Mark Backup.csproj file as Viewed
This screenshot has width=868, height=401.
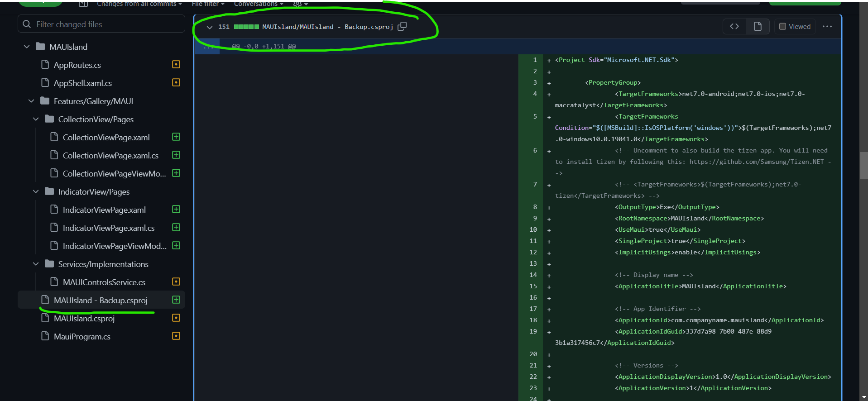point(795,27)
